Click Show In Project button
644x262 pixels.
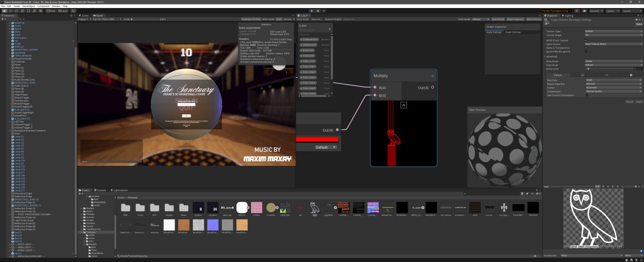tap(333, 19)
